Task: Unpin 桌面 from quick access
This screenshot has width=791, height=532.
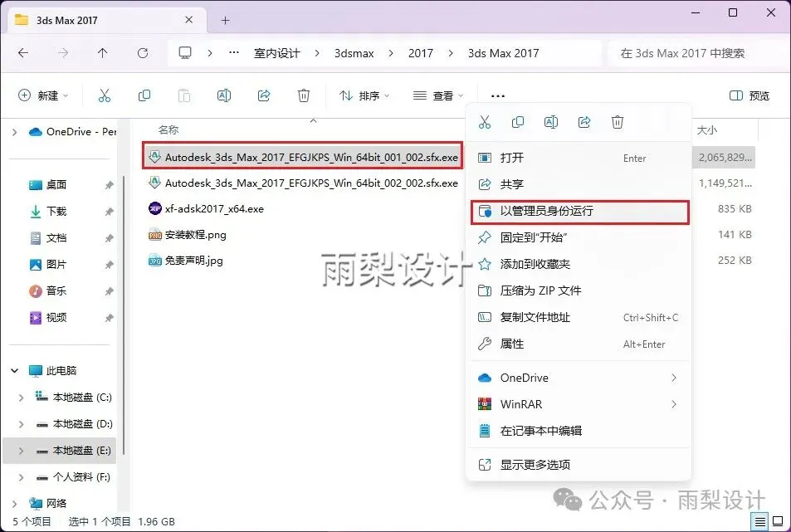Action: pos(109,185)
